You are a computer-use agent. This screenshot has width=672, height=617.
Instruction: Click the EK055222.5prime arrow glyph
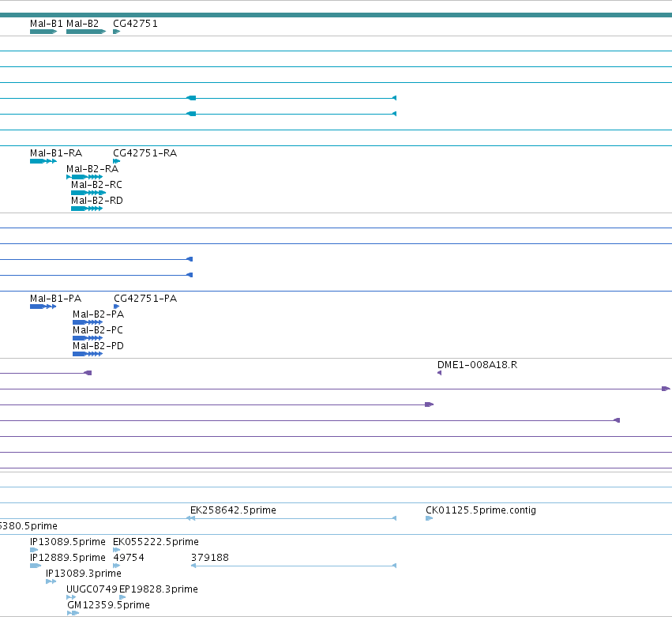[117, 550]
